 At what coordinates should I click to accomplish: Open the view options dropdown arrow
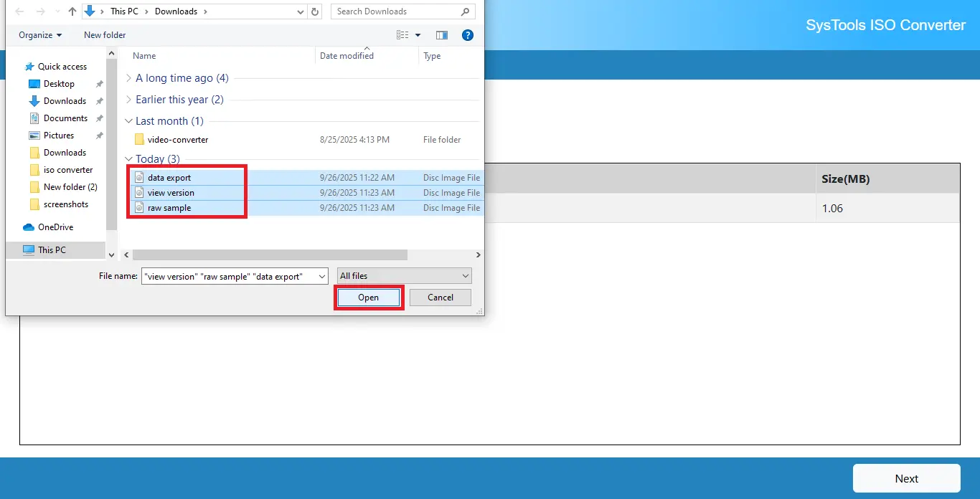pos(418,35)
